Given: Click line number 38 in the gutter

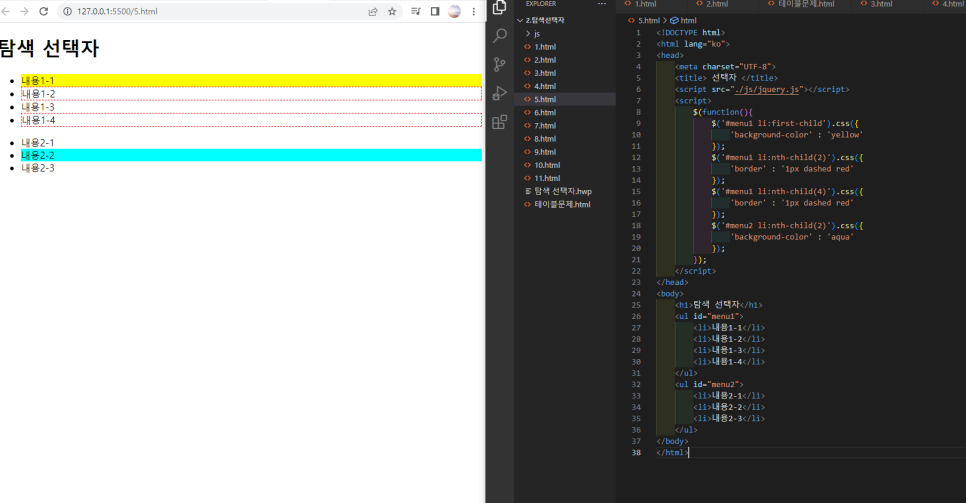Looking at the screenshot, I should tap(636, 452).
